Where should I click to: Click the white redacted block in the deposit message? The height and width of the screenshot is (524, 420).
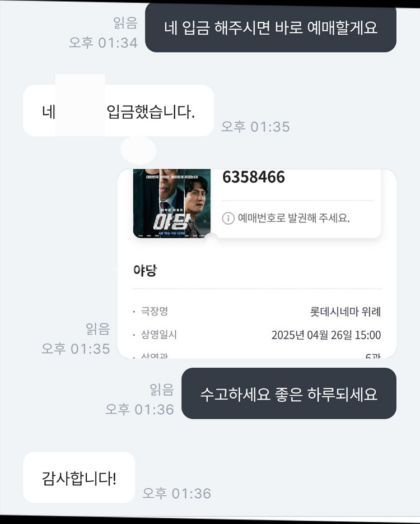point(80,105)
